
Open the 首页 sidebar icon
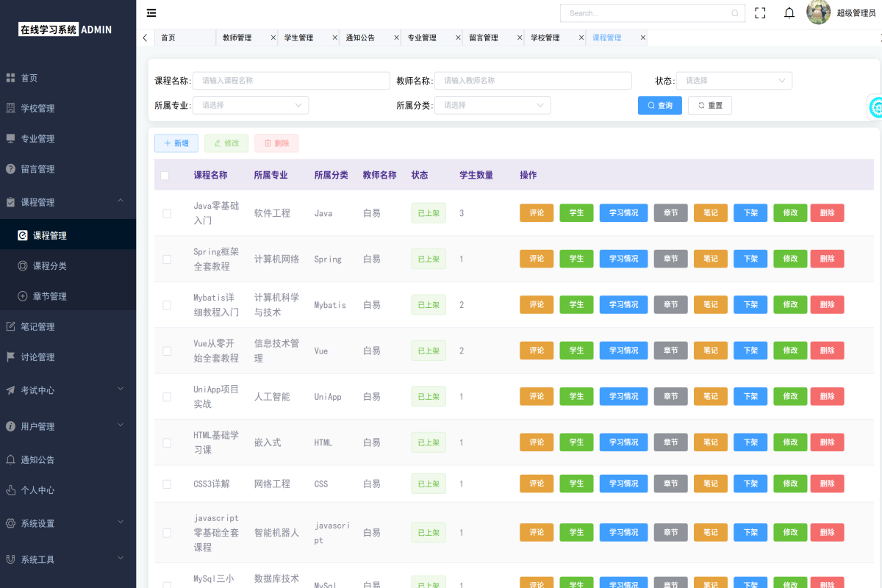click(12, 77)
